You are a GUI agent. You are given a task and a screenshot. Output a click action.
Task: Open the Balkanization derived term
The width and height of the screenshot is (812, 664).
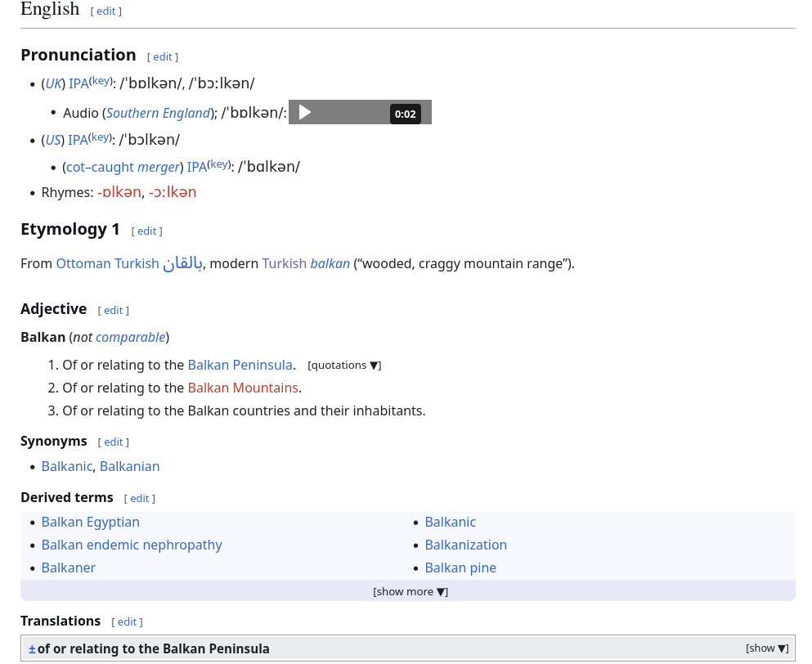(465, 545)
